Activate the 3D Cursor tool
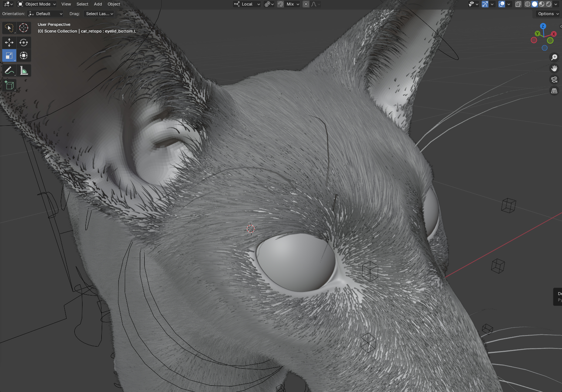This screenshot has height=392, width=562. click(x=24, y=28)
